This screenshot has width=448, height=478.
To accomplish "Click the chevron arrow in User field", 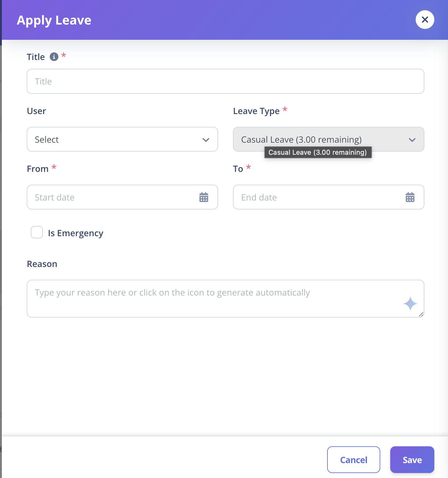I will click(206, 140).
